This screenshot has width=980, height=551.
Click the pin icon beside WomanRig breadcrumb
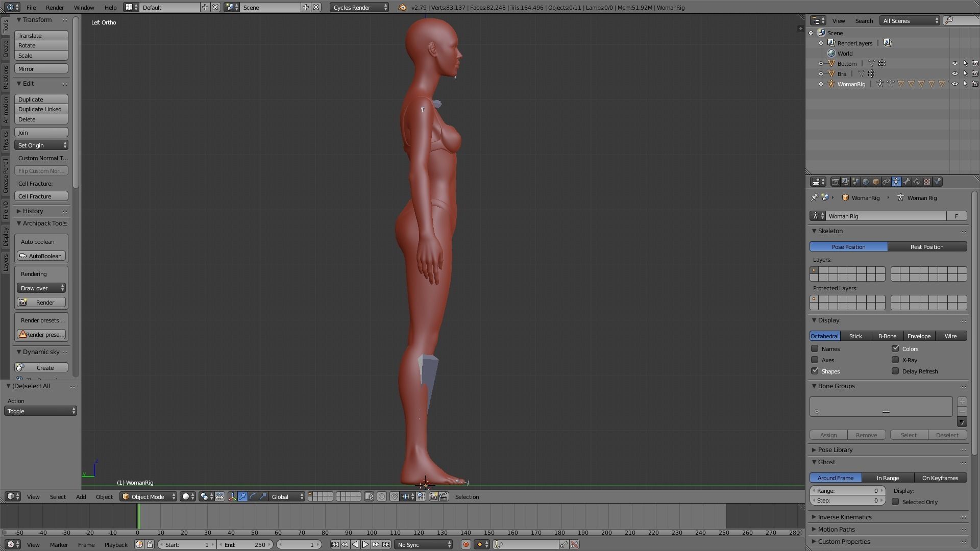pos(814,198)
